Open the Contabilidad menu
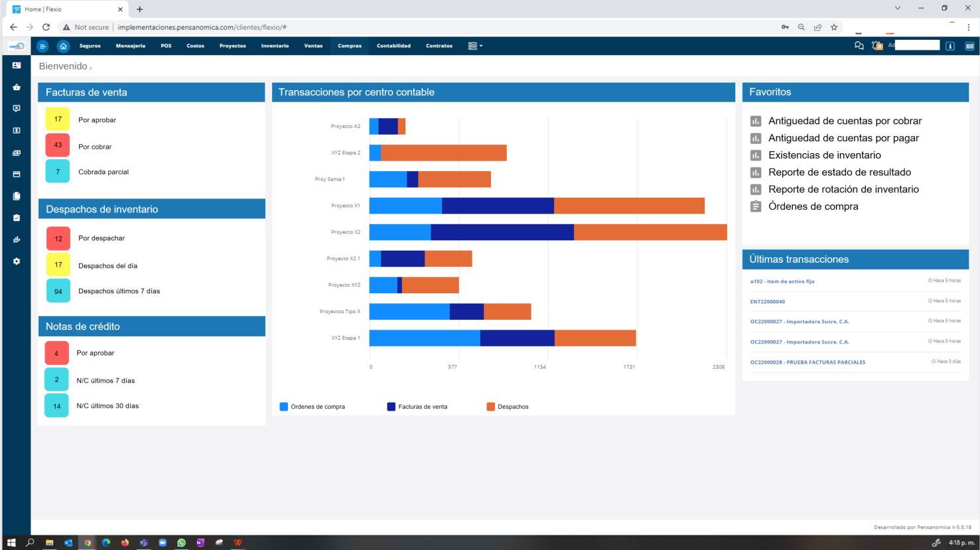Viewport: 980px width, 550px height. 393,46
